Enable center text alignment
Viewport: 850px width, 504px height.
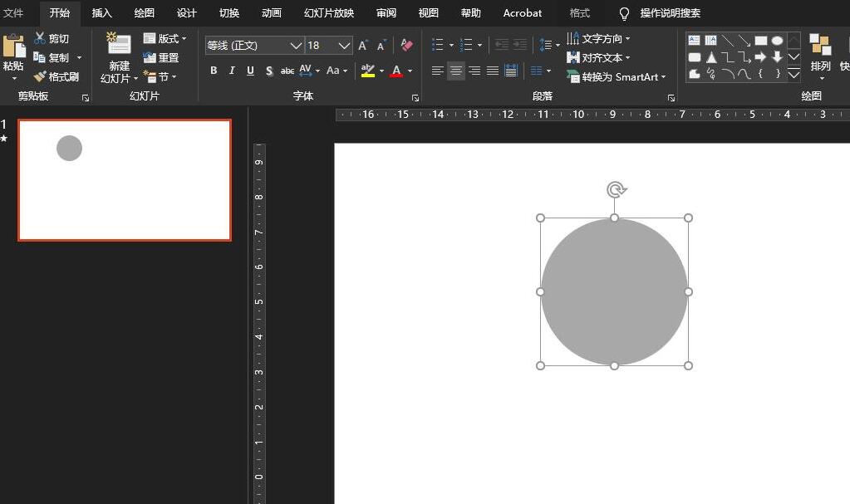456,71
